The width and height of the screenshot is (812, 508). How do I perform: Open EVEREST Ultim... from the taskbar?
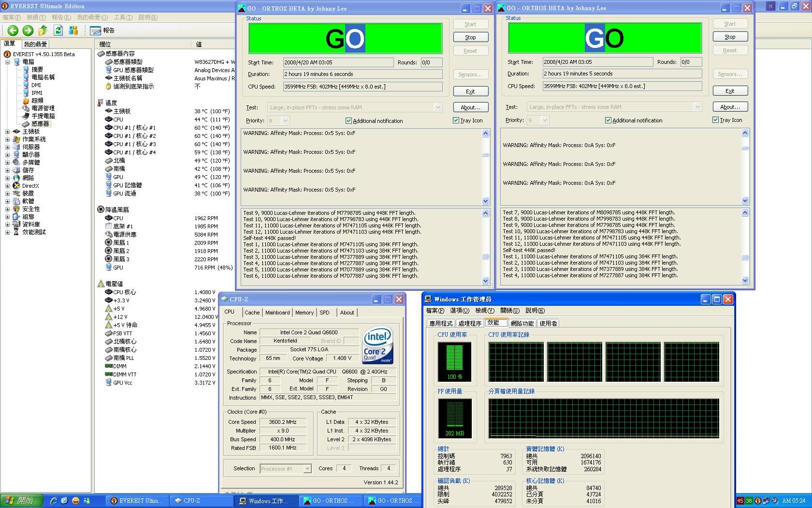137,501
